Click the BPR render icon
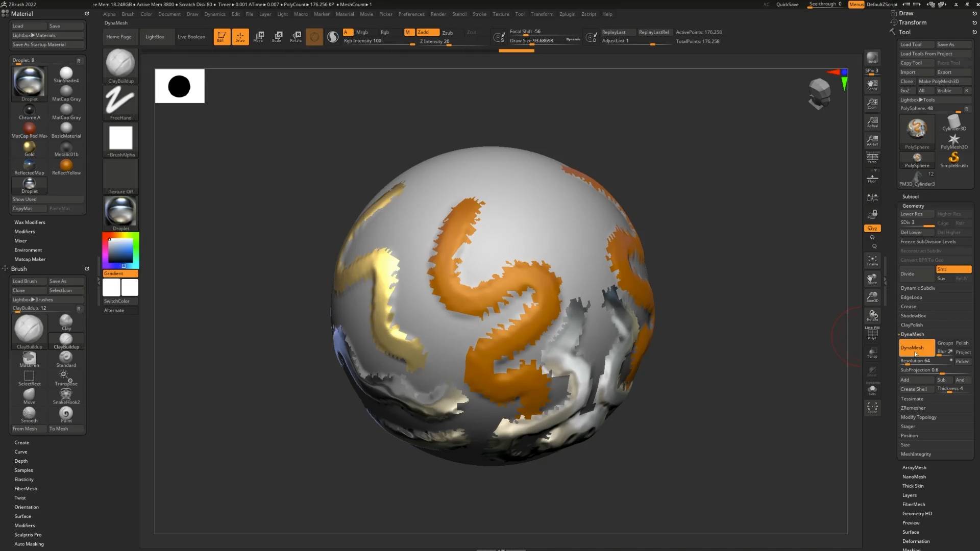Image resolution: width=980 pixels, height=551 pixels. (x=872, y=58)
